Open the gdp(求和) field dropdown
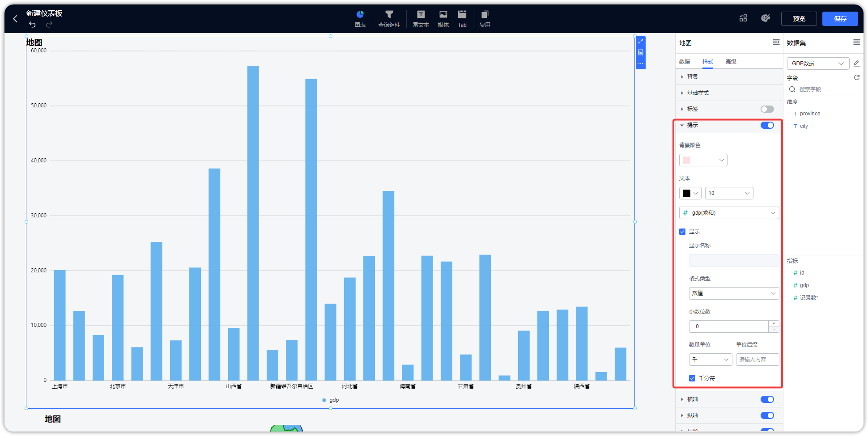Image resolution: width=868 pixels, height=436 pixels. coord(729,213)
